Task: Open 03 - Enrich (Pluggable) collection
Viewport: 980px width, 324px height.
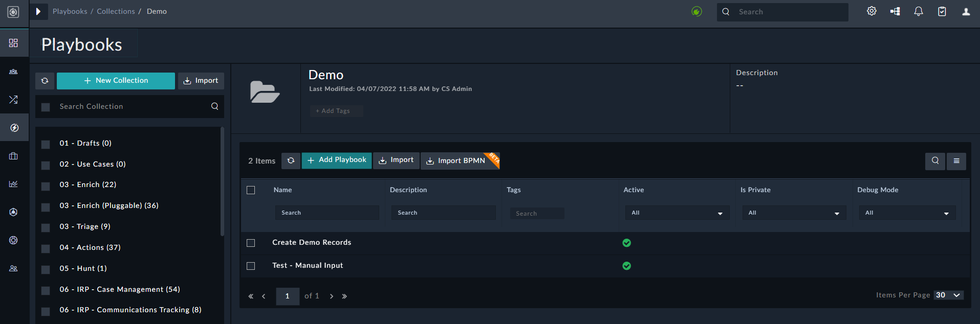Action: pyautogui.click(x=109, y=205)
